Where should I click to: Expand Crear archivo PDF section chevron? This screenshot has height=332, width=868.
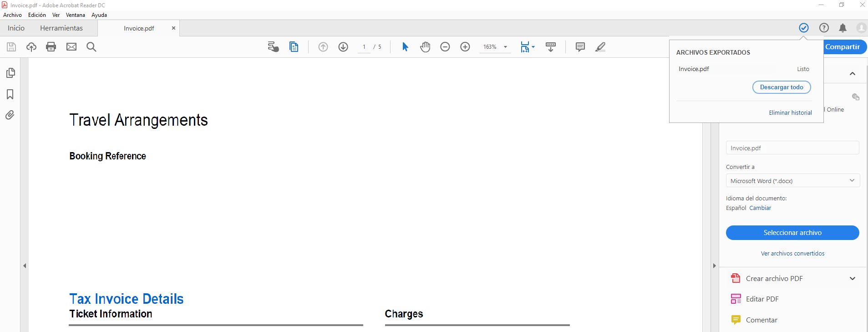point(853,279)
